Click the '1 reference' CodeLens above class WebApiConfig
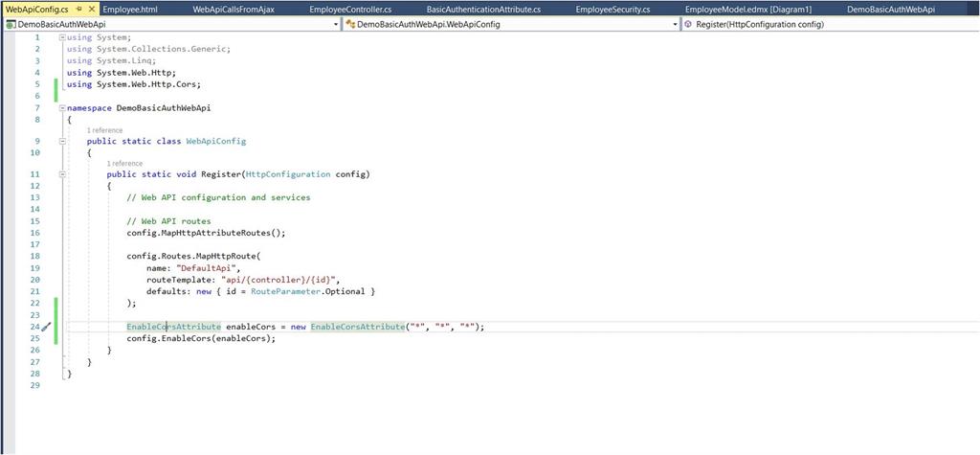The image size is (980, 455). (104, 130)
